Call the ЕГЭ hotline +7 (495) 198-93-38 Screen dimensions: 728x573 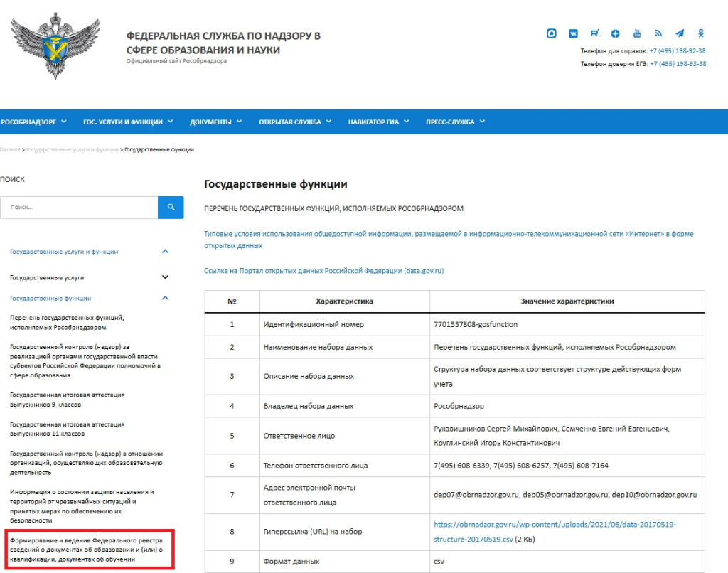pyautogui.click(x=678, y=64)
